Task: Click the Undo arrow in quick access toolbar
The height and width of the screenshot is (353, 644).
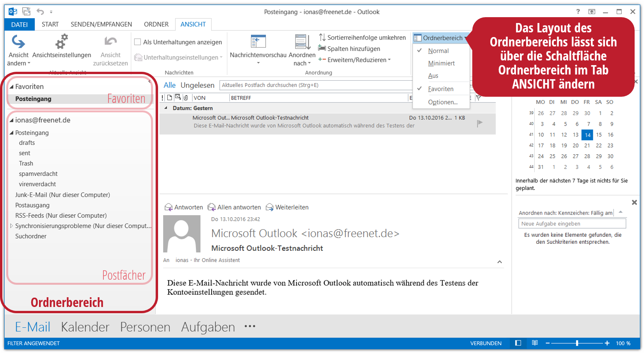Action: click(x=40, y=12)
